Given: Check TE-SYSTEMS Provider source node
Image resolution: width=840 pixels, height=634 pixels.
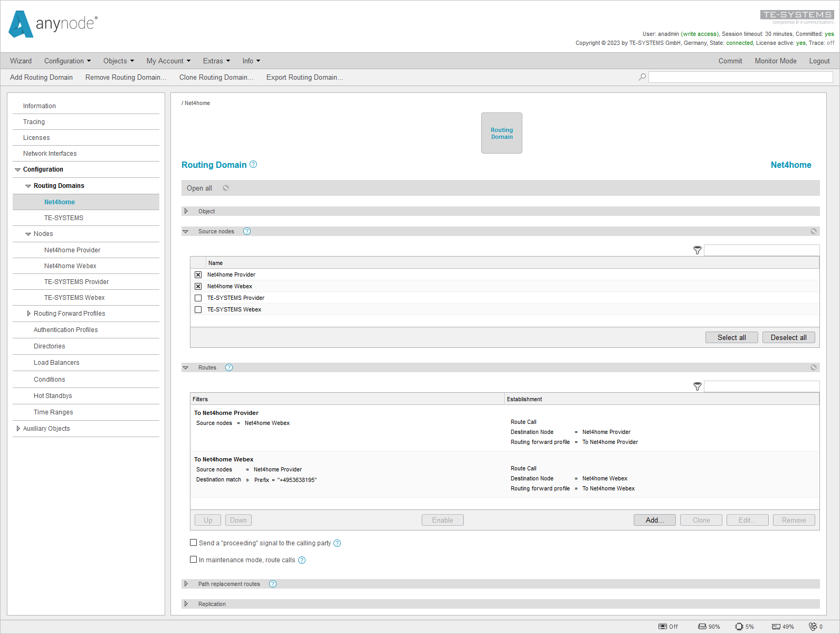Looking at the screenshot, I should (198, 298).
